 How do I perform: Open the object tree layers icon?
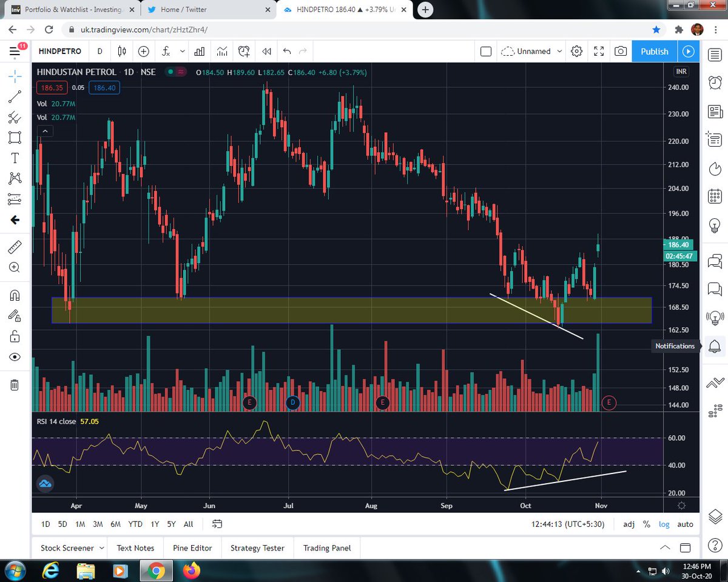715,517
